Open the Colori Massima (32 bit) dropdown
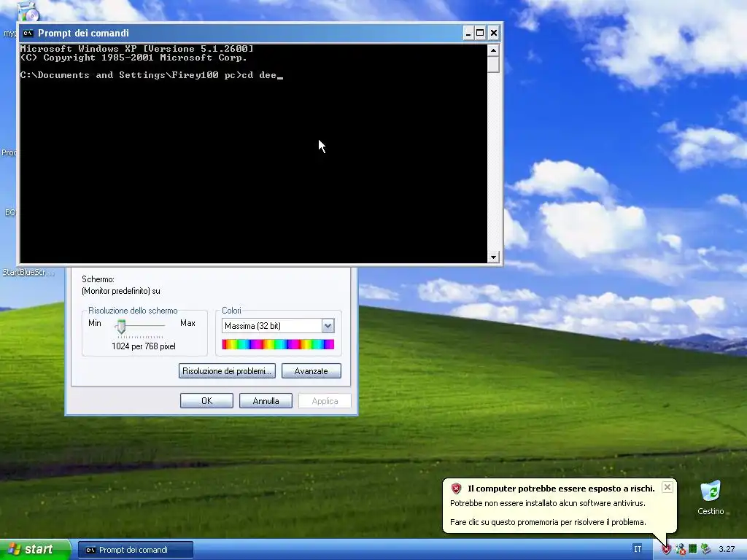 tap(328, 326)
